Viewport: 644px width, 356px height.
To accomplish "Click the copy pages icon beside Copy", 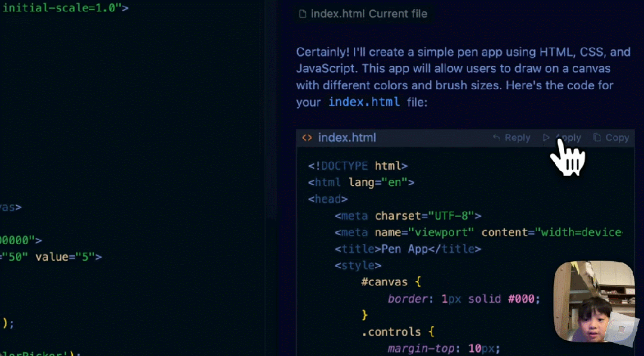I will (597, 137).
